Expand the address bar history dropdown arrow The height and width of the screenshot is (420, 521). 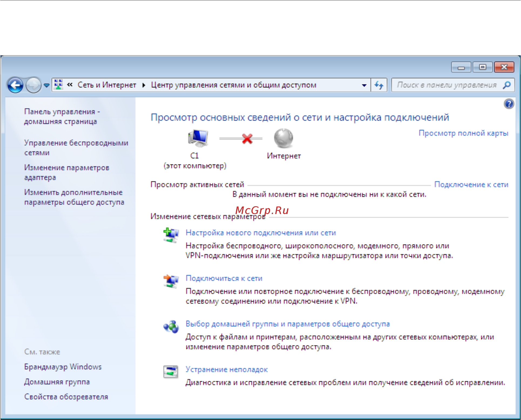pyautogui.click(x=364, y=85)
